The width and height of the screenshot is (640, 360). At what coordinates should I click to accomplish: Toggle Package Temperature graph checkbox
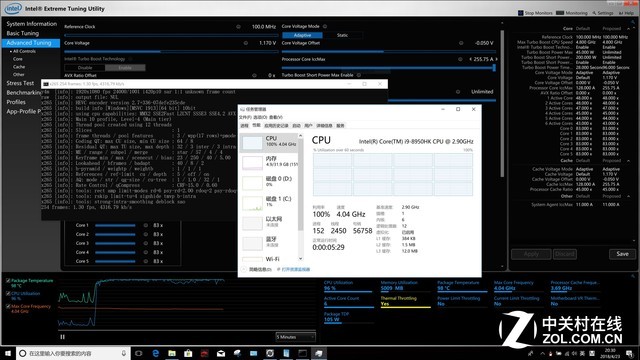tap(8, 281)
